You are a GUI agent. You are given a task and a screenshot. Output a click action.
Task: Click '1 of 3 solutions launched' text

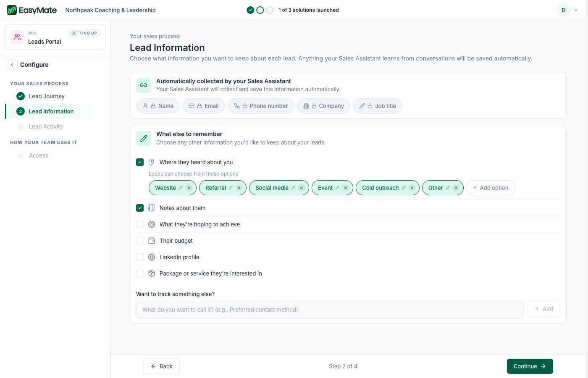point(309,10)
